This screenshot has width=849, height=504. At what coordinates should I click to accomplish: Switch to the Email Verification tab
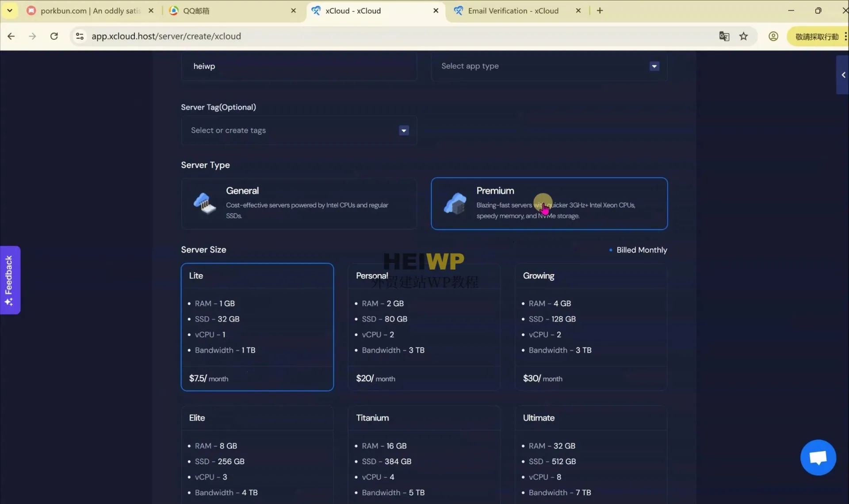tap(513, 10)
